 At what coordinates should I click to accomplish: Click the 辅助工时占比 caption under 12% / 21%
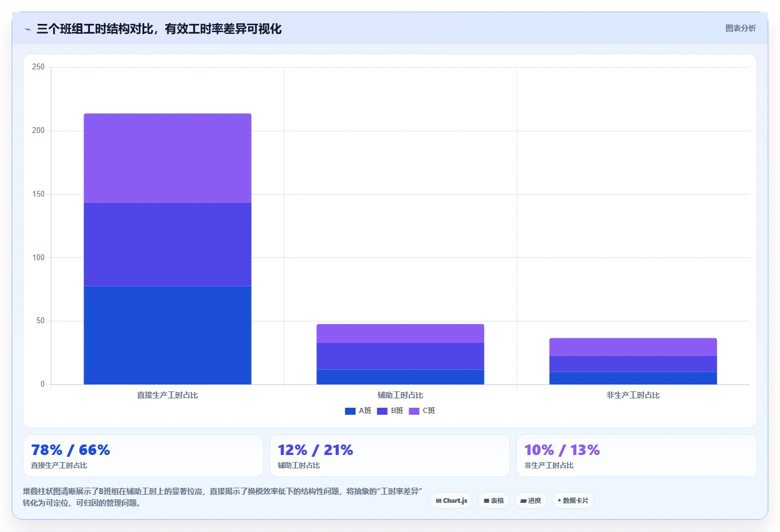[x=299, y=466]
